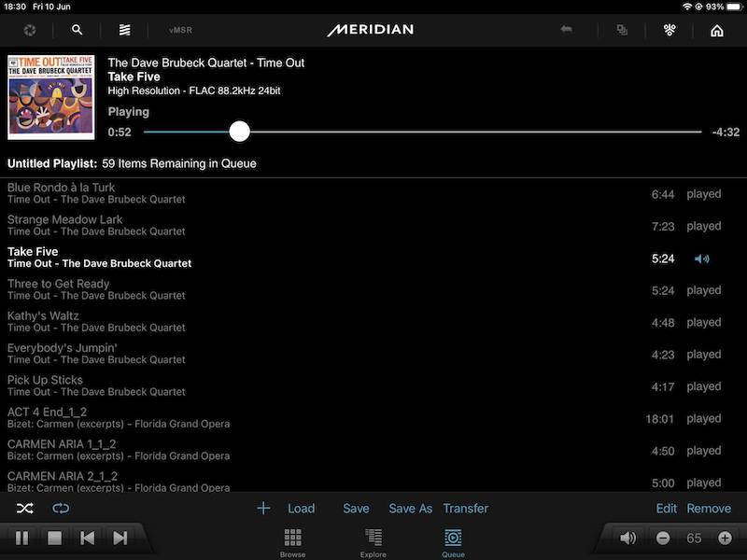Image resolution: width=747 pixels, height=560 pixels.
Task: Tap the elapsed time 0:52
Action: pyautogui.click(x=120, y=132)
